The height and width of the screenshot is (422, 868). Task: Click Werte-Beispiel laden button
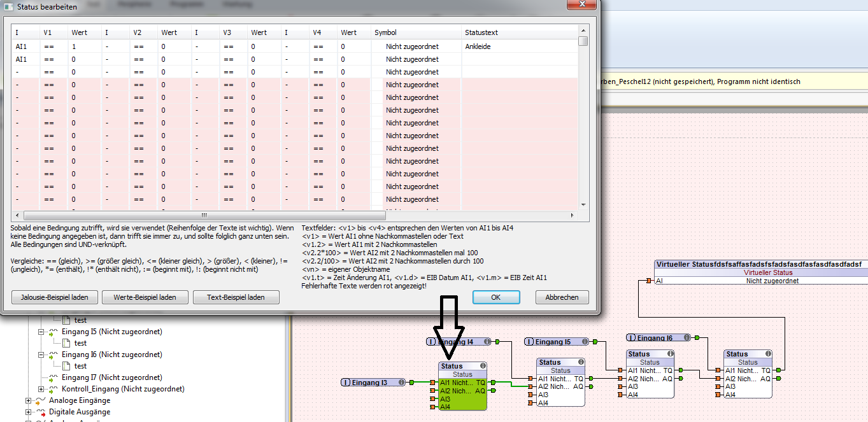[x=145, y=297]
